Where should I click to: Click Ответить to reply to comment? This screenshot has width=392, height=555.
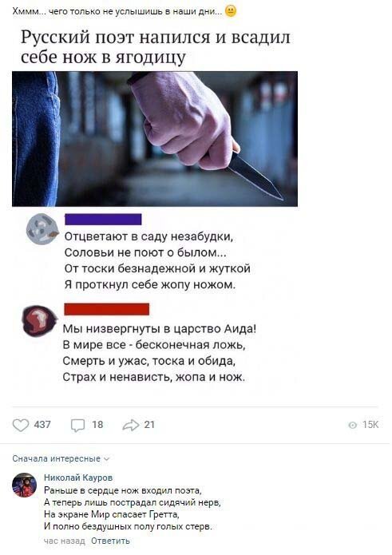tap(111, 541)
